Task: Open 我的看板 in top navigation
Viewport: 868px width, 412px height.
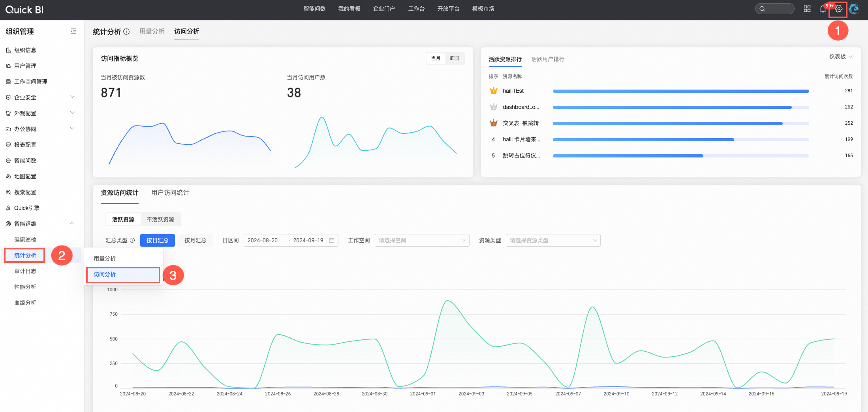Action: coord(349,9)
